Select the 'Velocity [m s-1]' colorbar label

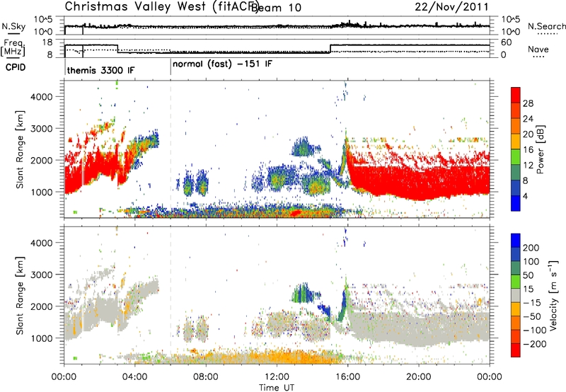(553, 295)
